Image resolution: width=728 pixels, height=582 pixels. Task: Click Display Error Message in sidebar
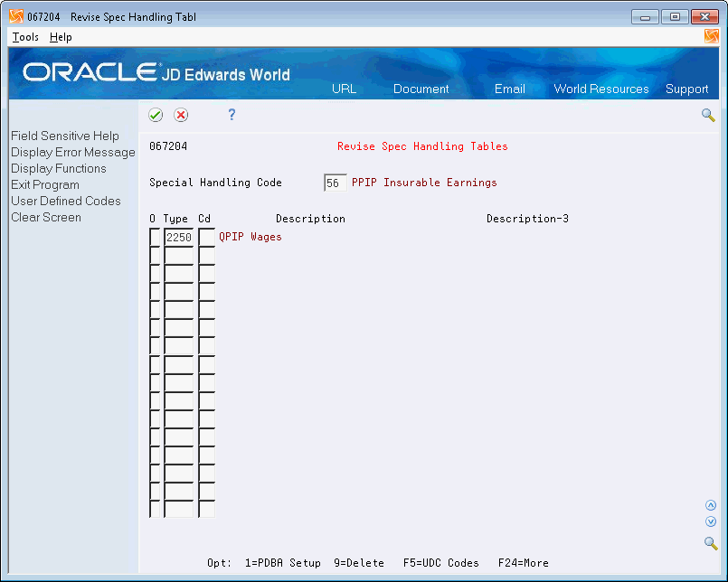(72, 152)
